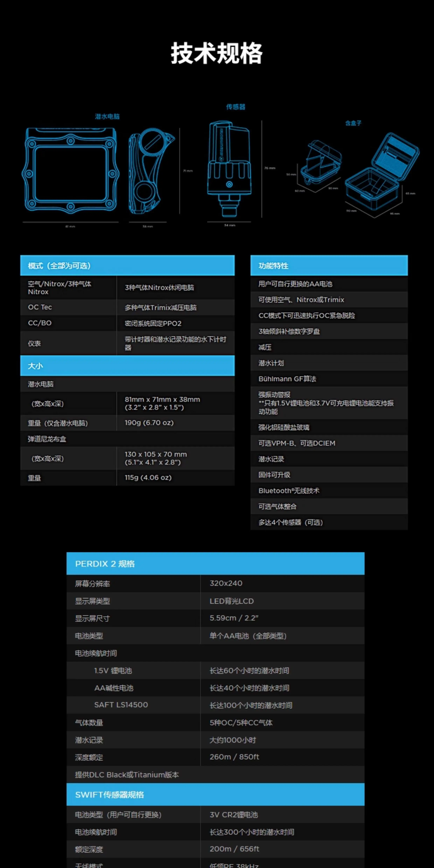Select the SWIFT传感器规格 section header
Image resolution: width=434 pixels, height=868 pixels.
coord(215,794)
